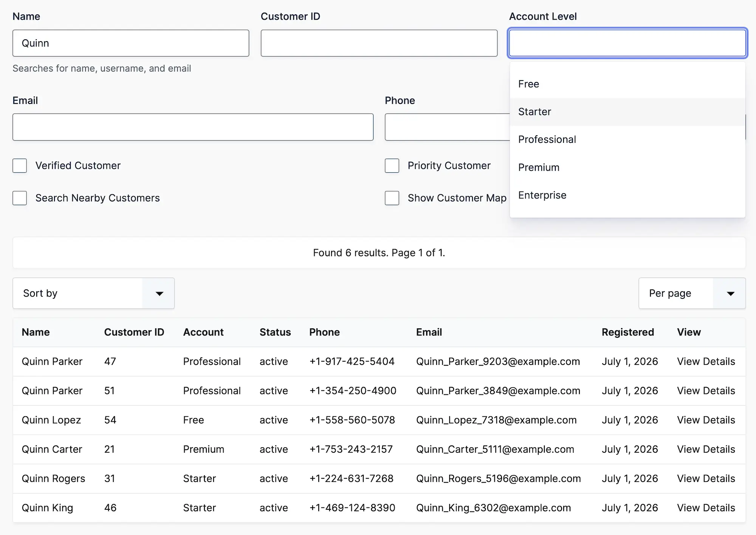
Task: Click the Quinn Rogers name cell
Action: (53, 479)
